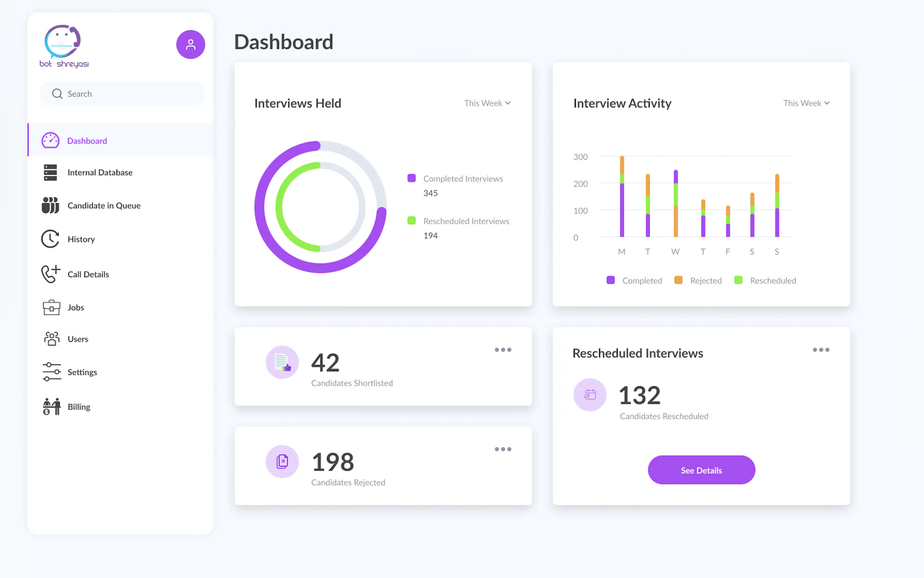The image size is (924, 578).
Task: Open the Jobs briefcase icon
Action: [51, 307]
